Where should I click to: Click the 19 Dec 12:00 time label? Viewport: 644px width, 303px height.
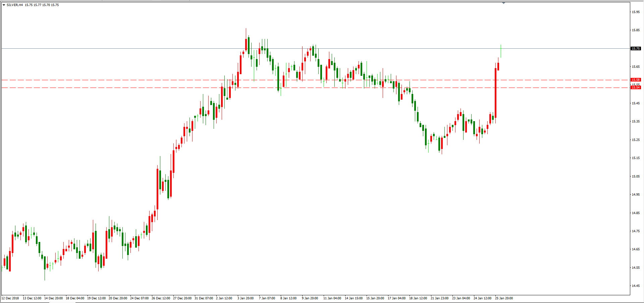point(97,298)
